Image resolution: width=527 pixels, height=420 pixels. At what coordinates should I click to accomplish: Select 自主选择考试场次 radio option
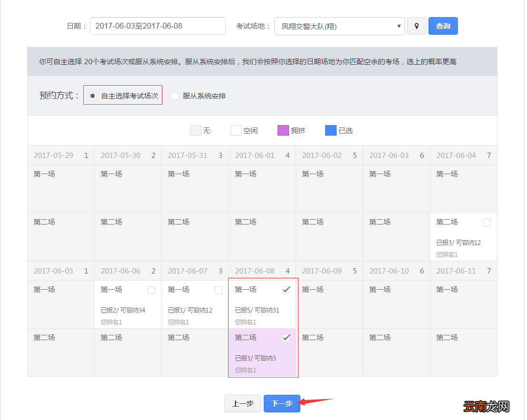[x=93, y=96]
